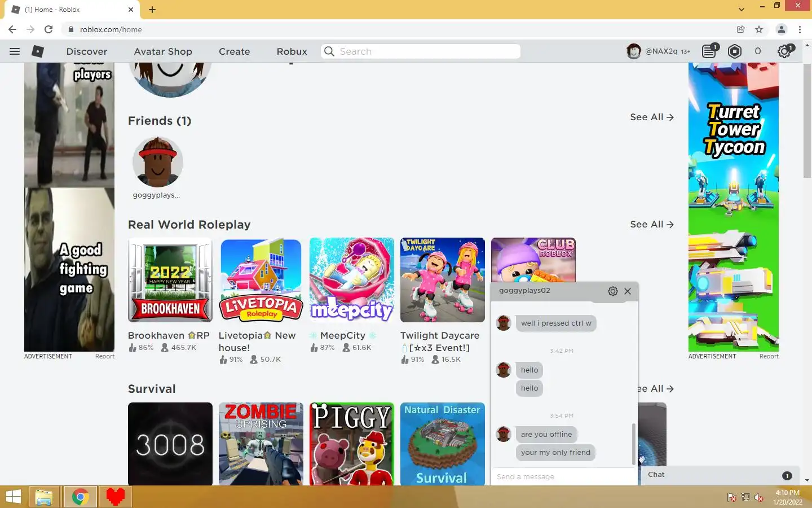Open the Windows Start menu
812x508 pixels.
pyautogui.click(x=13, y=497)
